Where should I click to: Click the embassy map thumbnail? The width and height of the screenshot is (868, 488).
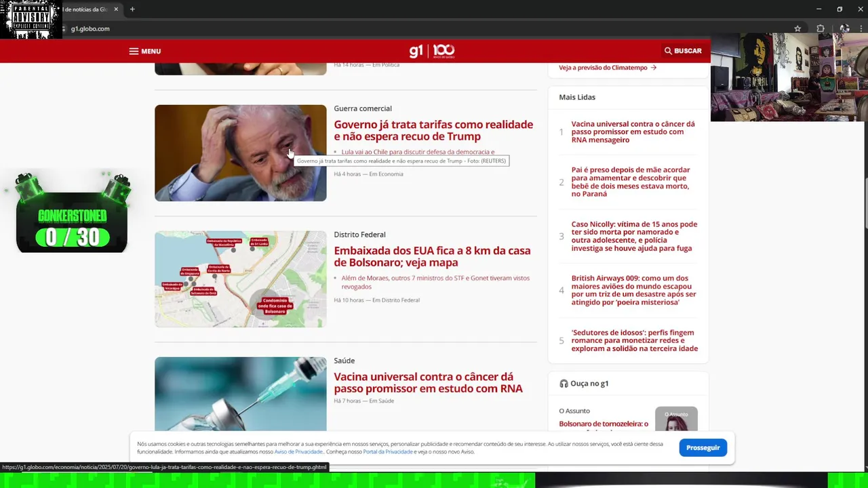[240, 279]
